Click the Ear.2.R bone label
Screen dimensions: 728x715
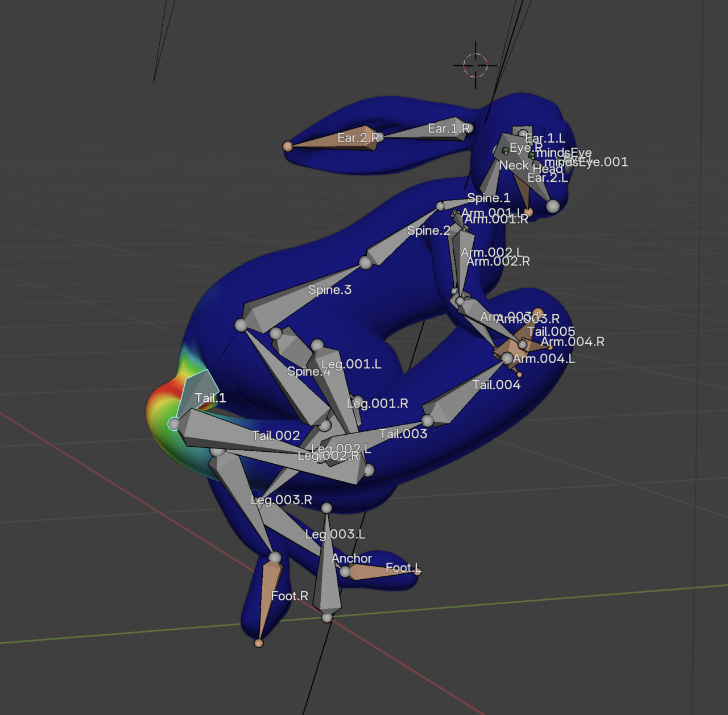click(358, 138)
